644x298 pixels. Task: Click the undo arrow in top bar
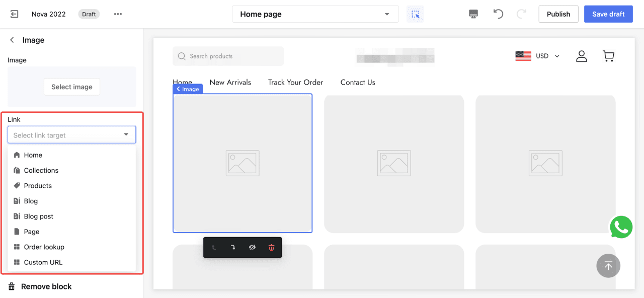tap(498, 14)
